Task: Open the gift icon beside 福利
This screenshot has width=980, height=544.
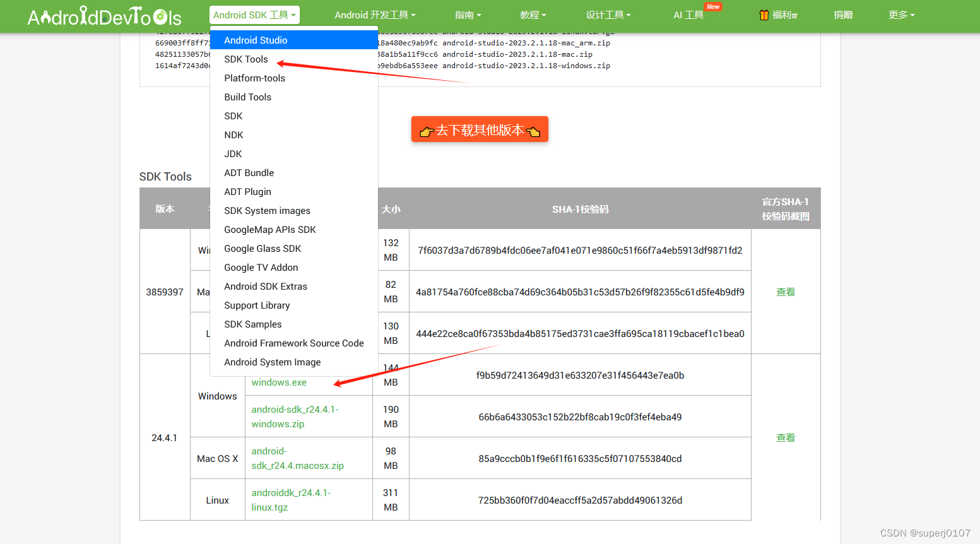Action: 764,15
